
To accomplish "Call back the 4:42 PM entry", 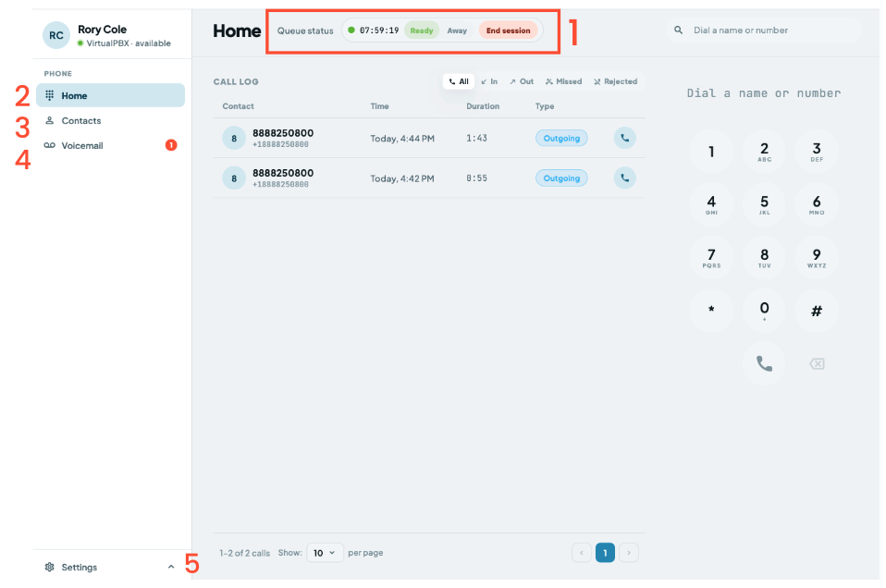I will 624,178.
